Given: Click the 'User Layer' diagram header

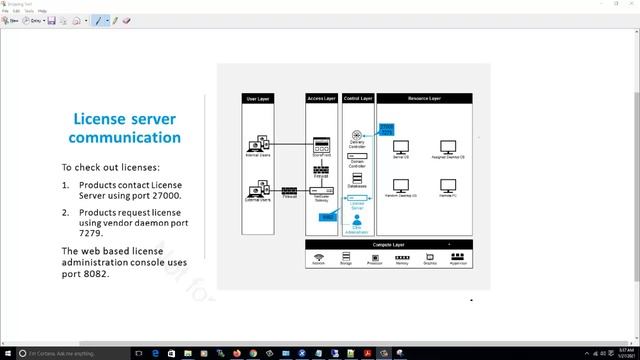Looking at the screenshot, I should click(x=258, y=98).
